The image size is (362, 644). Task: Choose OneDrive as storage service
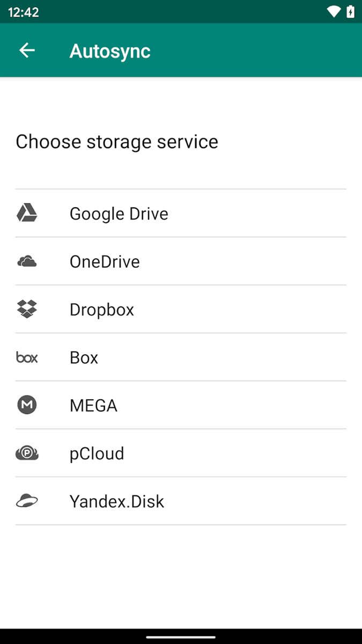[x=105, y=262]
